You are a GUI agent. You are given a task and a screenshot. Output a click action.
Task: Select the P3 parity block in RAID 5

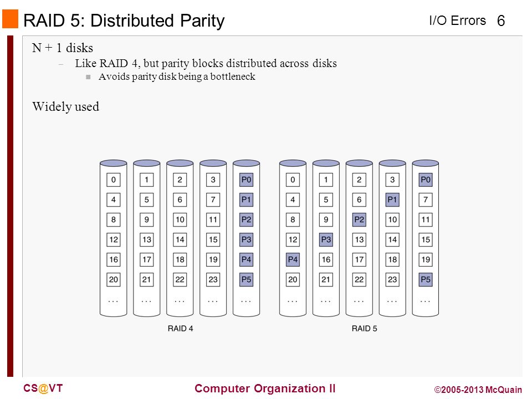[x=326, y=239]
